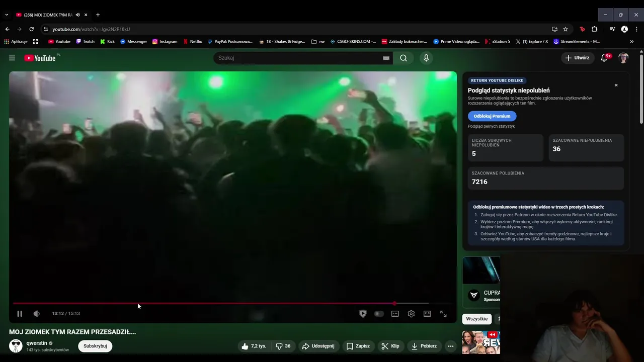Click the Szacowane polubienia 7216 card
The height and width of the screenshot is (362, 644).
pyautogui.click(x=546, y=178)
